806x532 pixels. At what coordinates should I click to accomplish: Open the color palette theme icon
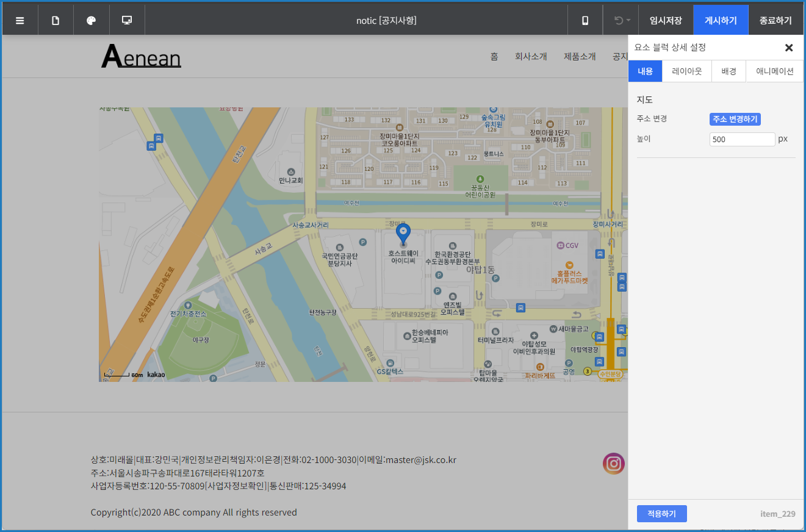pyautogui.click(x=91, y=20)
